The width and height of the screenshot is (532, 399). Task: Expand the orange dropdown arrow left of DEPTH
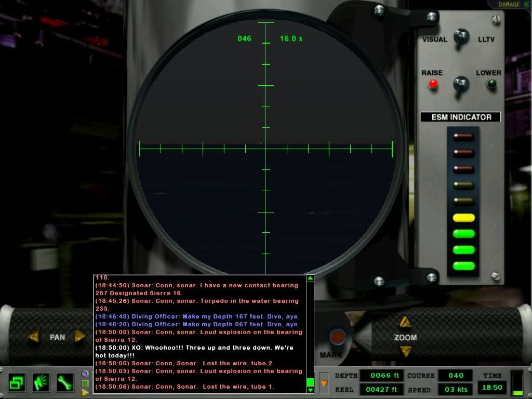(x=324, y=383)
